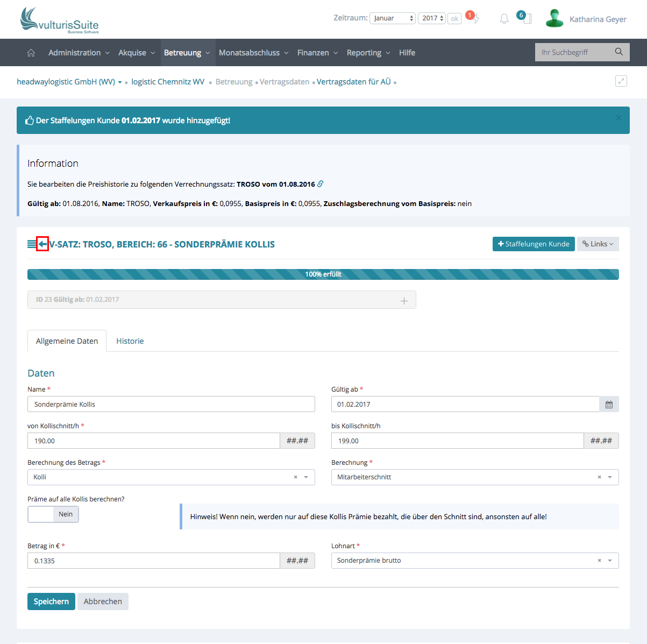The height and width of the screenshot is (644, 647).
Task: Click the lightning alerts icon
Action: (475, 19)
